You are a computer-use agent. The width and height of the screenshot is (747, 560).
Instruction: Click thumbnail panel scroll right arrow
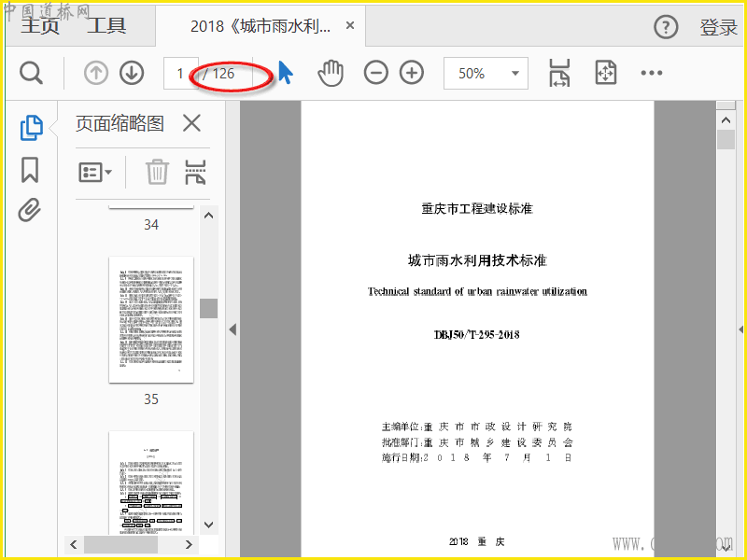point(189,544)
